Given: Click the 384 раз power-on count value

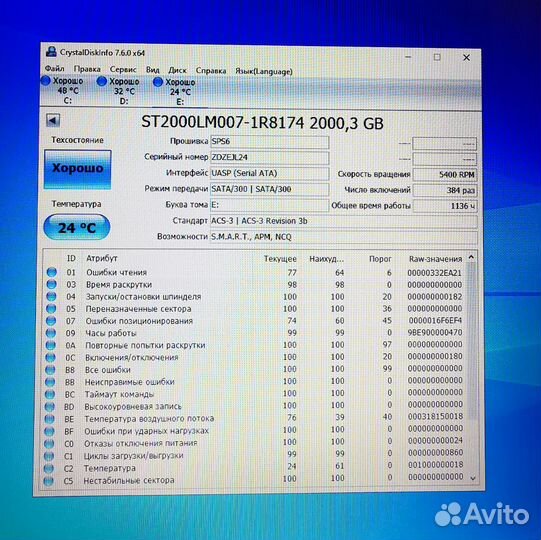Looking at the screenshot, I should click(x=445, y=190).
